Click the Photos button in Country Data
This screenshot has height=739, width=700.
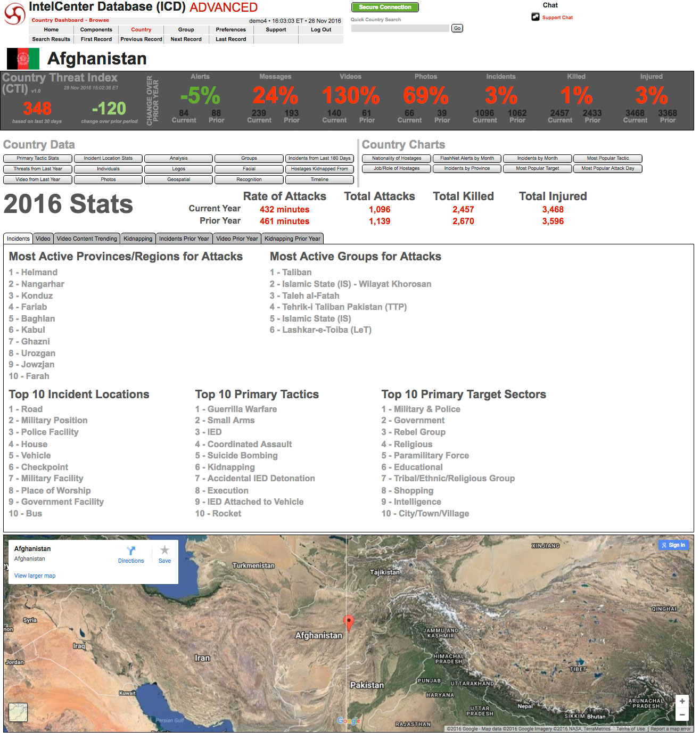(108, 180)
